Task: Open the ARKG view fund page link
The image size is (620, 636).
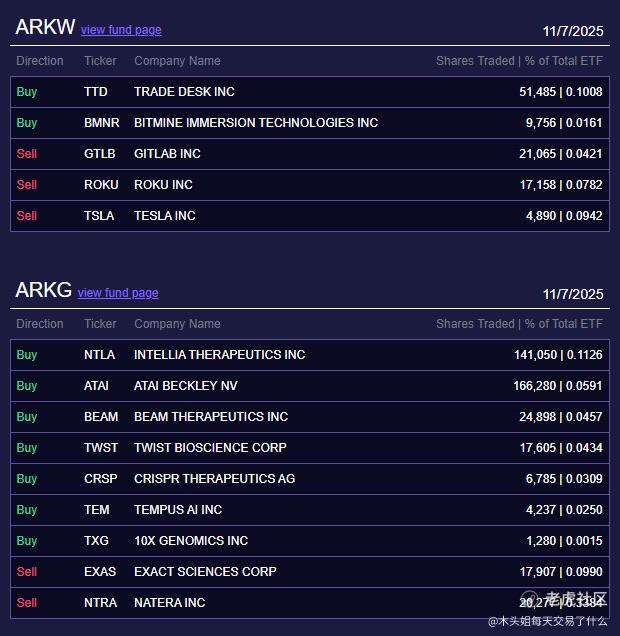Action: pos(118,293)
